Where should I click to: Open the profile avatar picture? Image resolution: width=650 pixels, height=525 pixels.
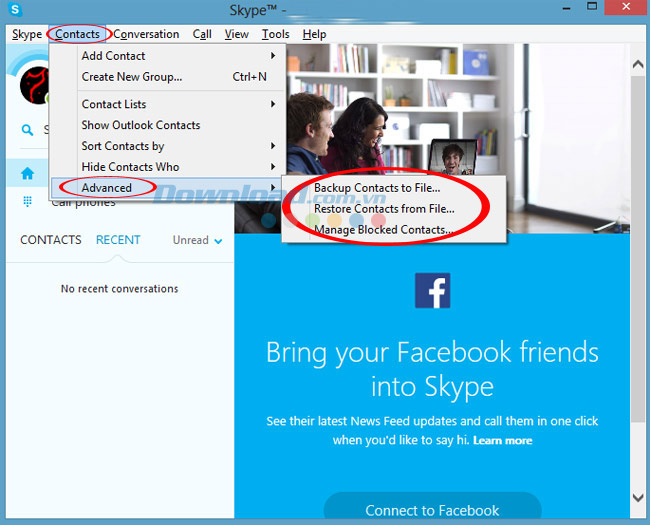pyautogui.click(x=34, y=85)
